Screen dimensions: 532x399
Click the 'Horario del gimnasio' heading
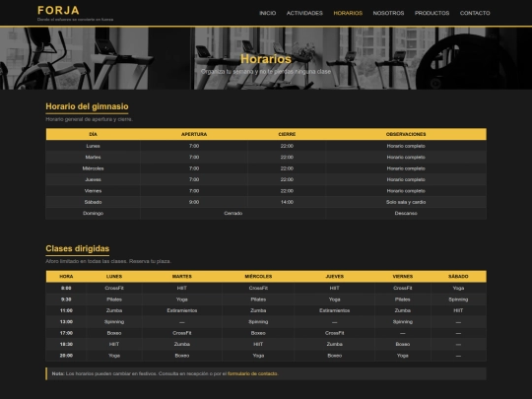click(87, 106)
